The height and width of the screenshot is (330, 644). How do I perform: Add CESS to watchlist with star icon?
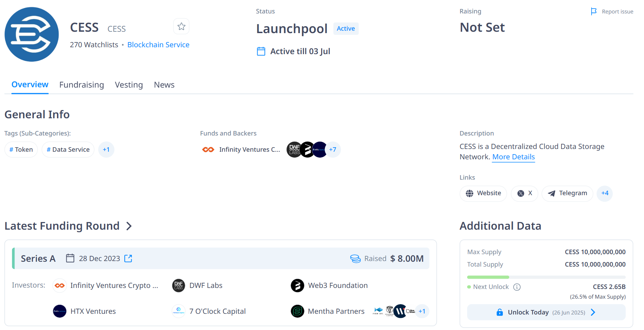pyautogui.click(x=181, y=26)
